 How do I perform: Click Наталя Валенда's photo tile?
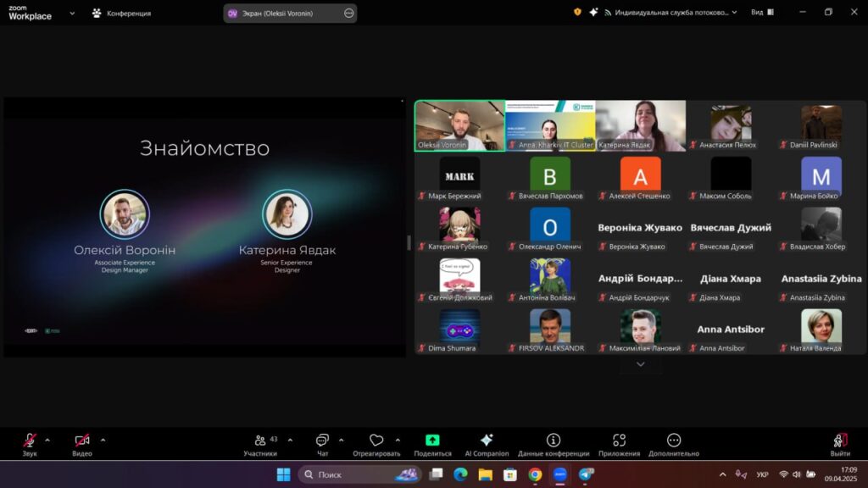(x=821, y=330)
